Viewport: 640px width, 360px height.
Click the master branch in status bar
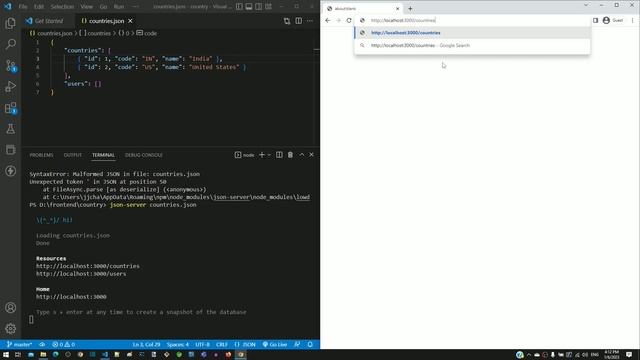click(x=19, y=344)
